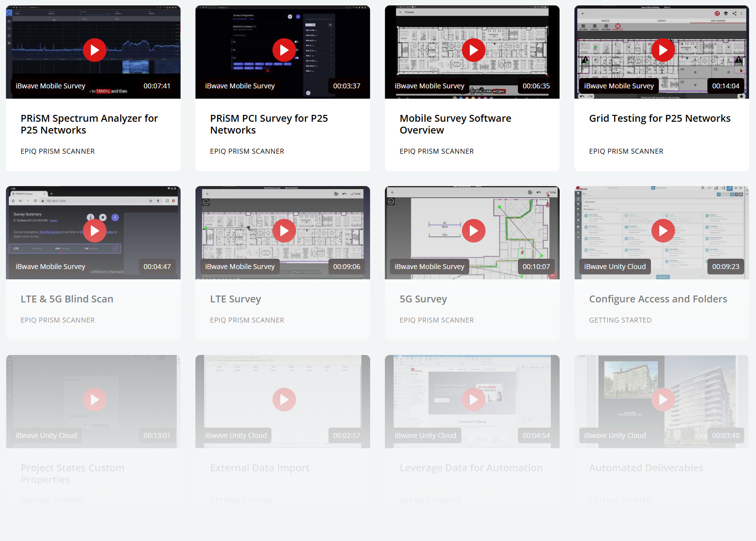Open the 5G Survey title link
Viewport: 756px width, 541px height.
click(423, 298)
